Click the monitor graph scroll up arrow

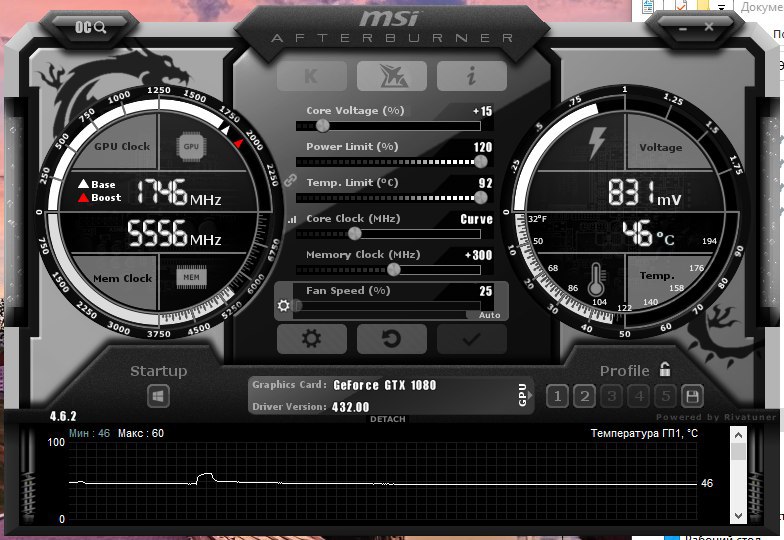[x=738, y=435]
